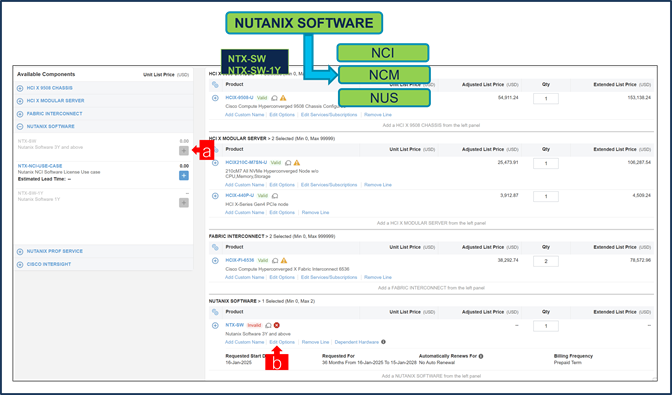The height and width of the screenshot is (395, 672).
Task: Click the Qty field for HCIX-FI-6536
Action: (546, 261)
